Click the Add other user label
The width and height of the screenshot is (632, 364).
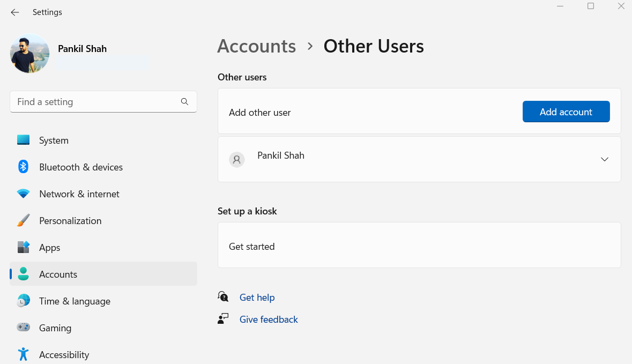tap(259, 113)
